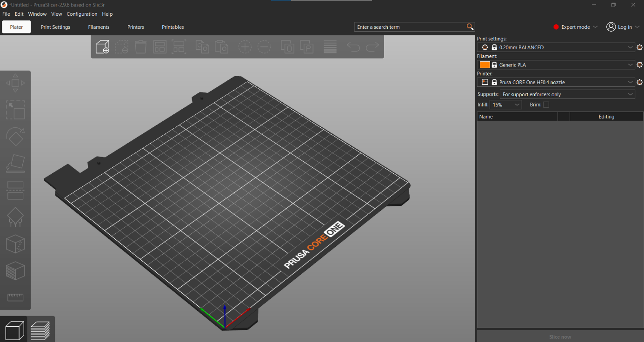Open the Configuration menu

tap(82, 14)
